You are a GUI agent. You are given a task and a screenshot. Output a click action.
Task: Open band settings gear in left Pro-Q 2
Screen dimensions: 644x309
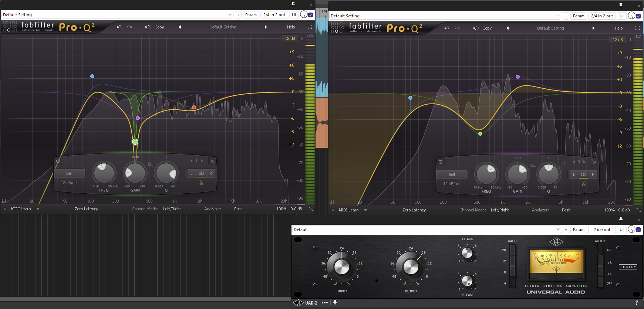point(150,164)
